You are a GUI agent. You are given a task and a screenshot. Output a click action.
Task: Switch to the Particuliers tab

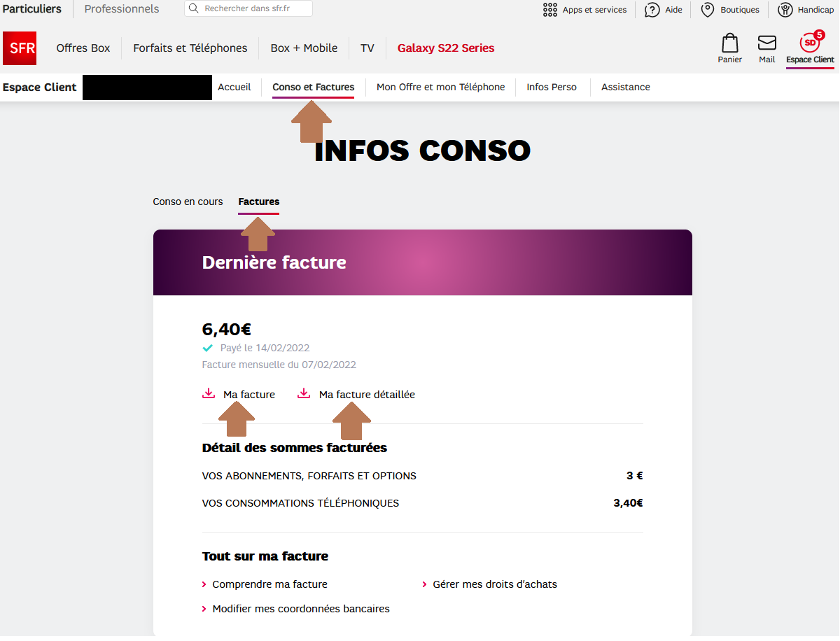click(32, 9)
